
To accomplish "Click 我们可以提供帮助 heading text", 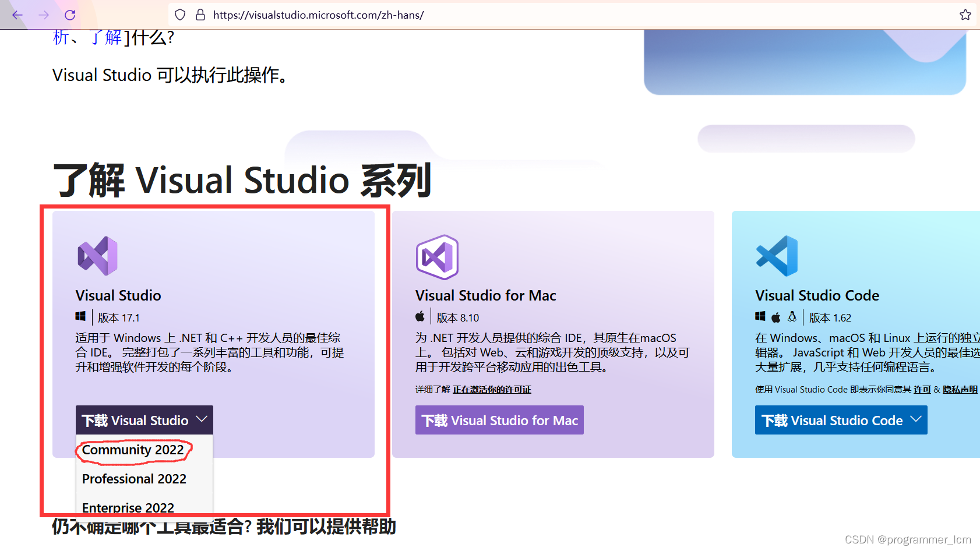I will 326,527.
